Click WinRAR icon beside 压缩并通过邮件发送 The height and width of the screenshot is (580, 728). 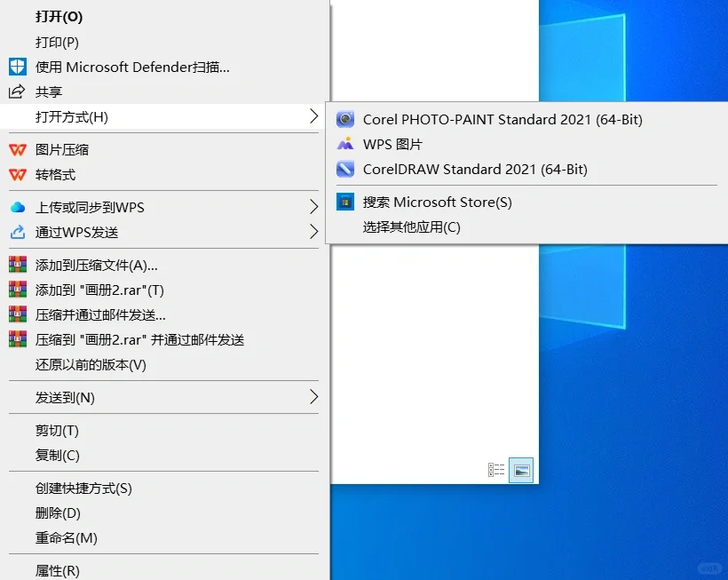click(18, 314)
